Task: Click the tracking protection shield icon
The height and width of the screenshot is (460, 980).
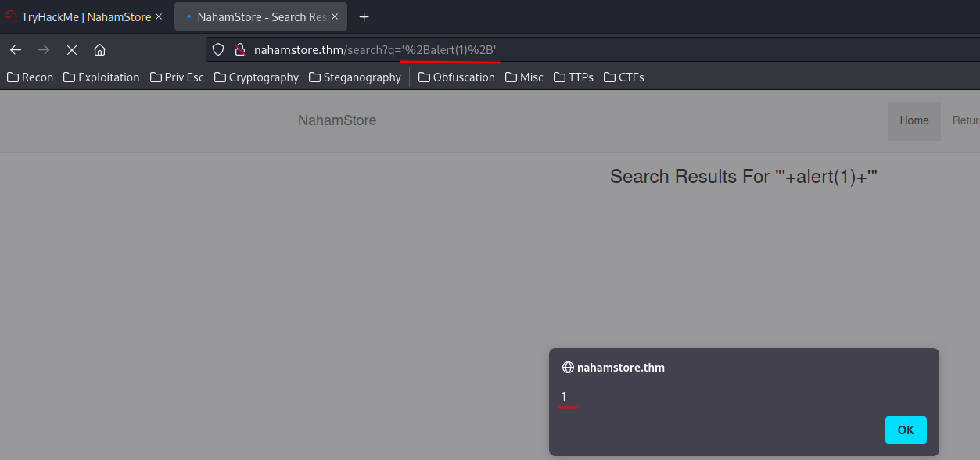Action: [219, 50]
